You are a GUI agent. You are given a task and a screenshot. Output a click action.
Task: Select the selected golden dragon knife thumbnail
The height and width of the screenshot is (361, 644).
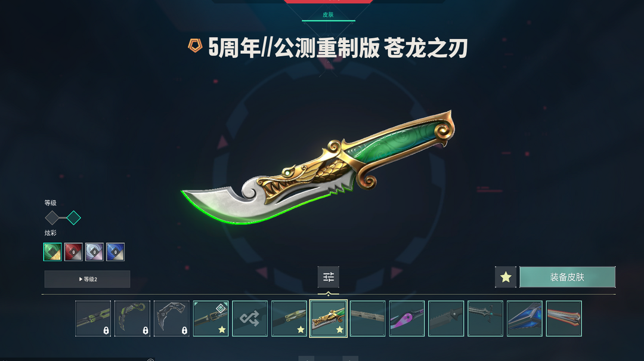pyautogui.click(x=328, y=319)
